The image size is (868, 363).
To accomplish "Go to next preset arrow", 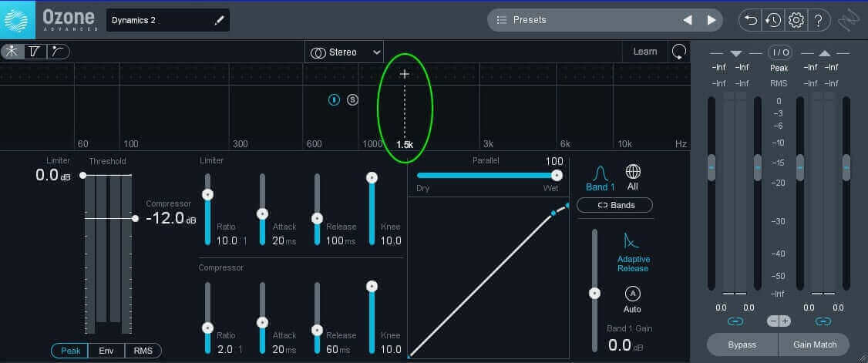I will pyautogui.click(x=712, y=20).
